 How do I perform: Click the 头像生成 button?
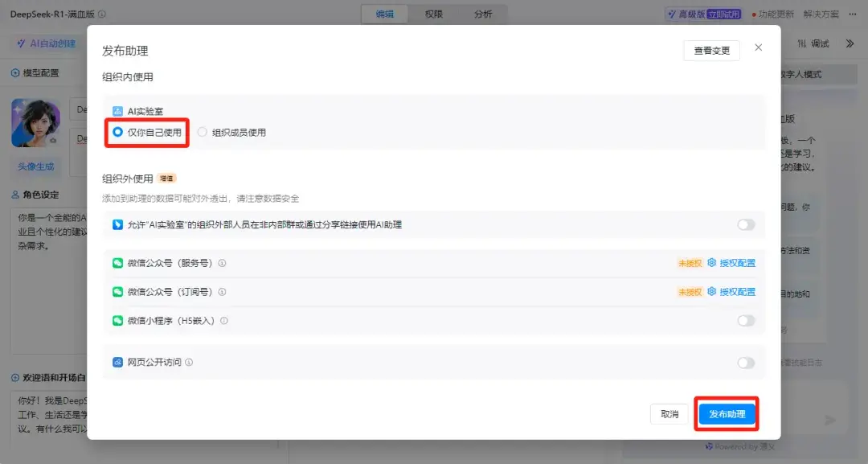tap(36, 166)
